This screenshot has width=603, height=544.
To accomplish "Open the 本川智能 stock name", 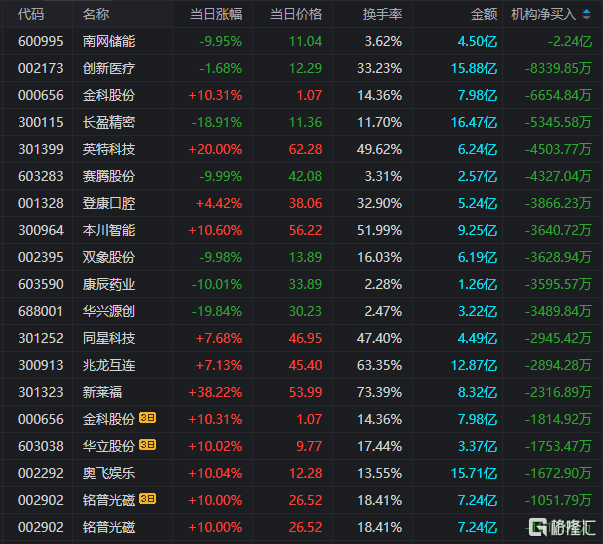I will pos(109,230).
